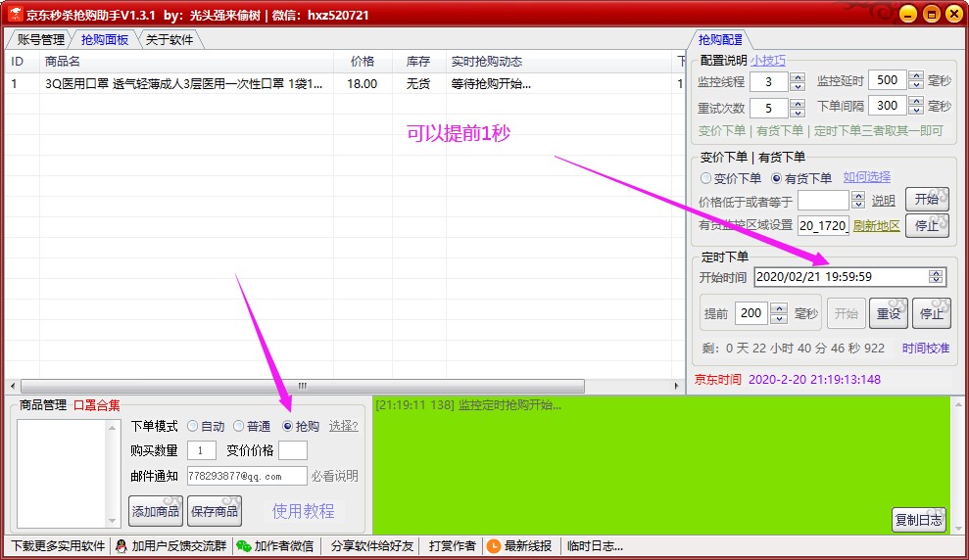Viewport: 969px width, 560px height.
Task: Increase 提前 milliseconds with up arrow
Action: [x=779, y=308]
